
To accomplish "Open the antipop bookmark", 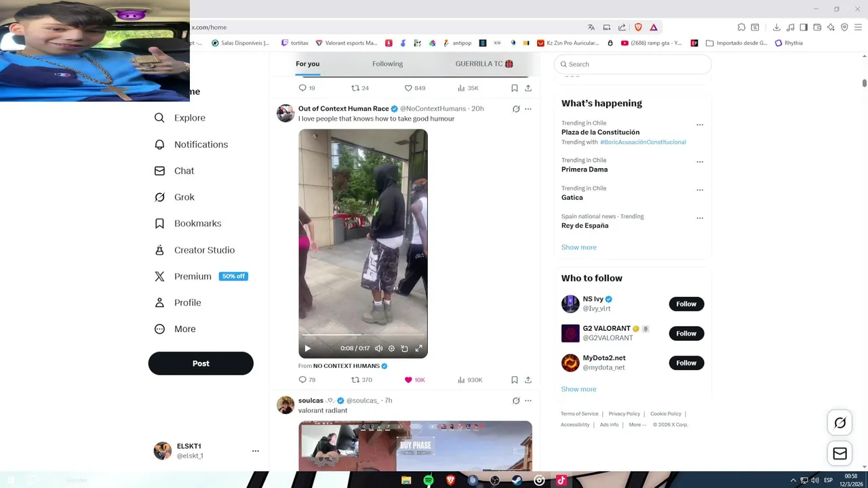I will tap(457, 43).
